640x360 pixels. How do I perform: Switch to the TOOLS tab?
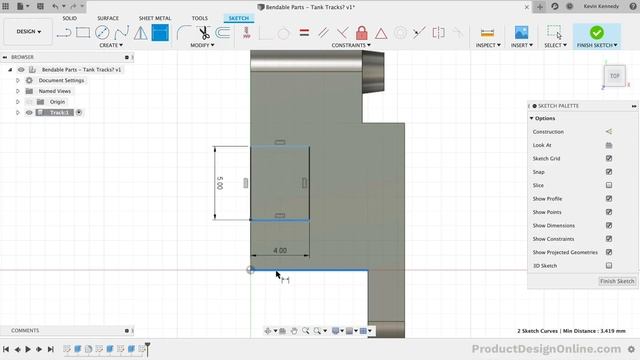tap(200, 18)
